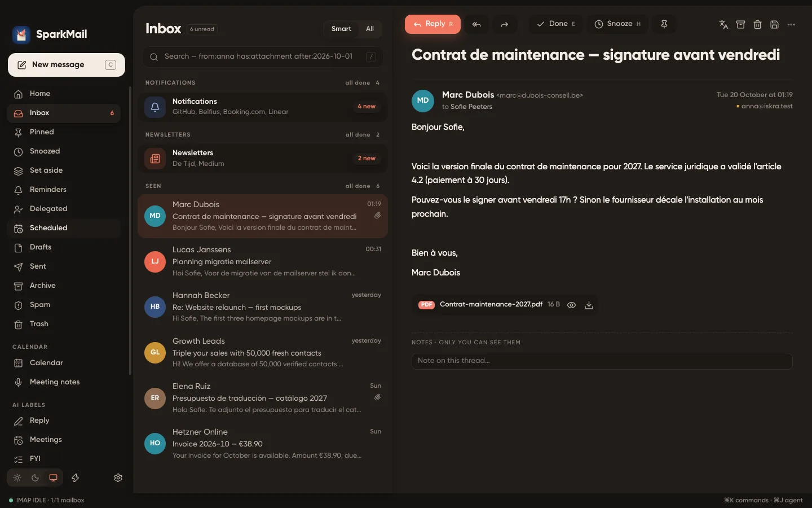Go to Snoozed in the sidebar
This screenshot has width=812, height=508.
[x=64, y=151]
